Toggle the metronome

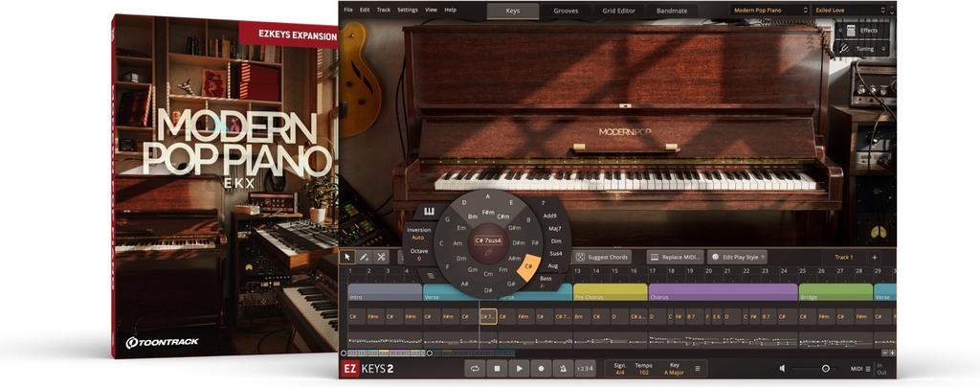pyautogui.click(x=563, y=368)
